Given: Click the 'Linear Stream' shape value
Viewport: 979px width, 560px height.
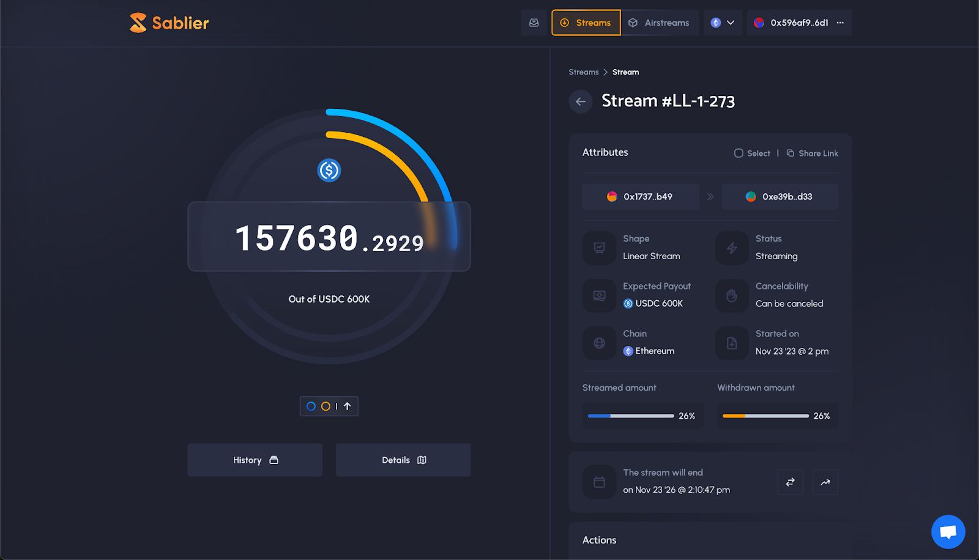Looking at the screenshot, I should 652,256.
